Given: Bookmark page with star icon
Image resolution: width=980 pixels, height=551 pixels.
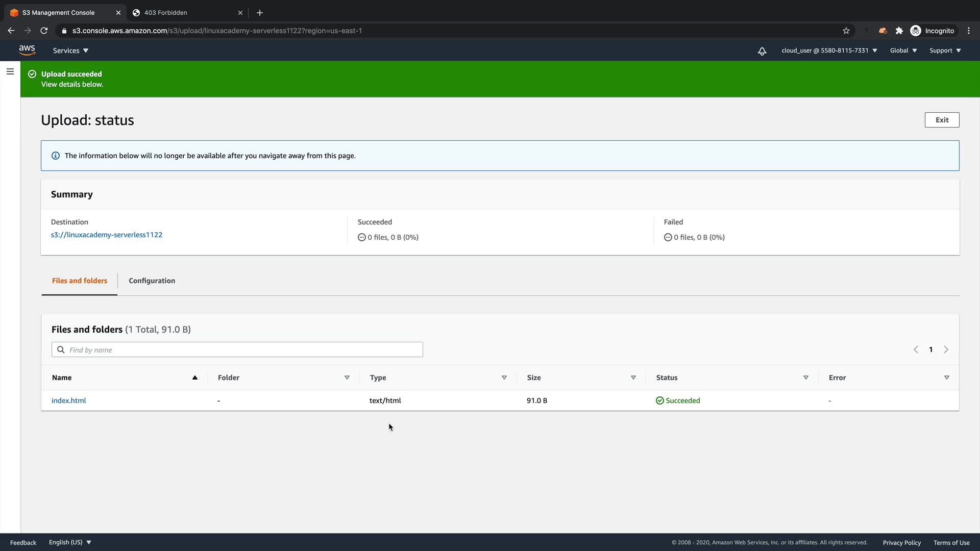Looking at the screenshot, I should 846,31.
